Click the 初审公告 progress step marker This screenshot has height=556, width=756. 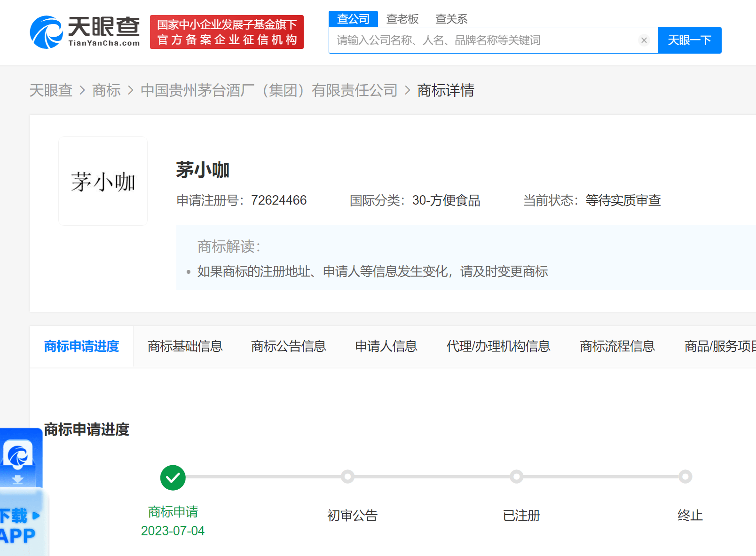348,477
